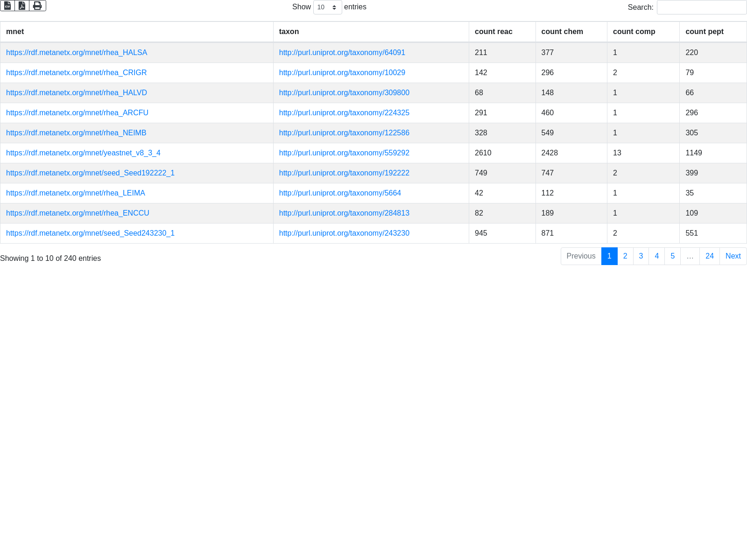747x560 pixels.
Task: Jump to last page 24
Action: 709,256
